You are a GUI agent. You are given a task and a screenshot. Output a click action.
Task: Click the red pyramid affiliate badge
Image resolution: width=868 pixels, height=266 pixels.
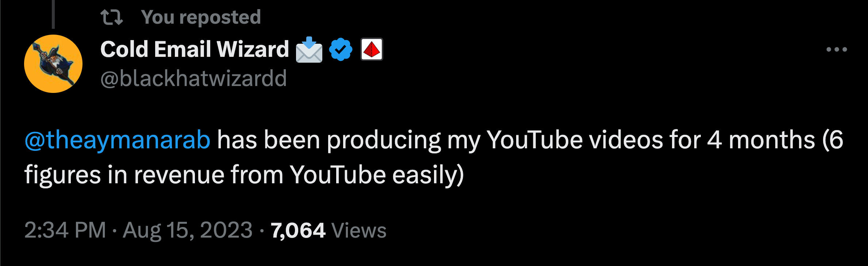pos(372,49)
